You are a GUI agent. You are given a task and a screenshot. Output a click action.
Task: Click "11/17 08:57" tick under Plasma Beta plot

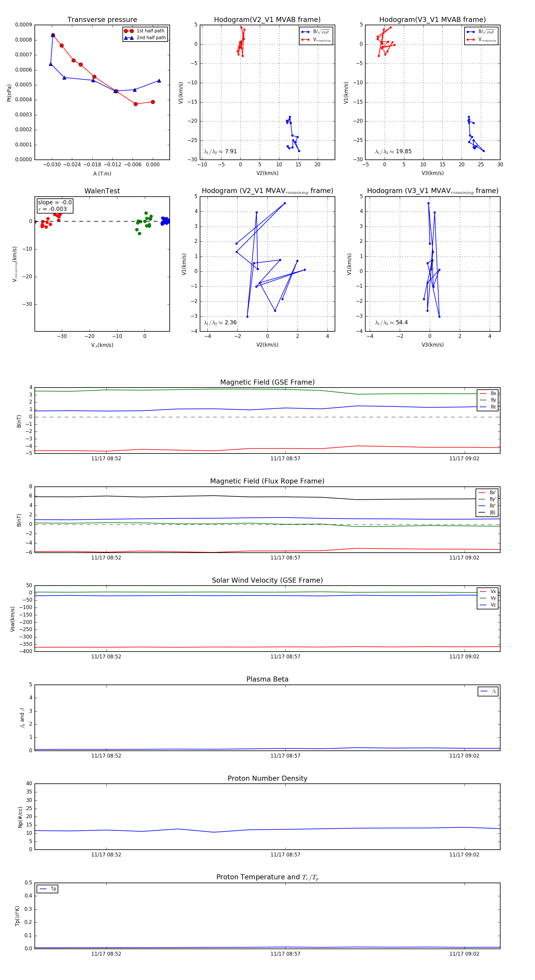(x=285, y=755)
